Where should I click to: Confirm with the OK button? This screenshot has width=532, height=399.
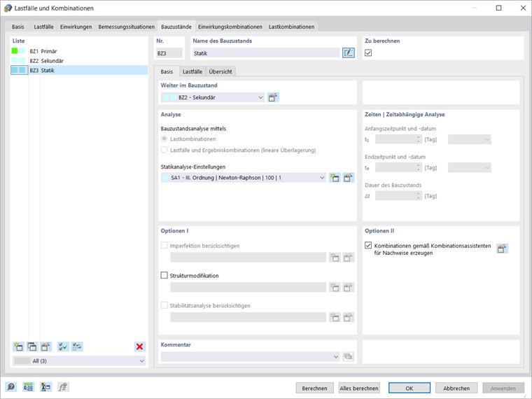point(409,388)
